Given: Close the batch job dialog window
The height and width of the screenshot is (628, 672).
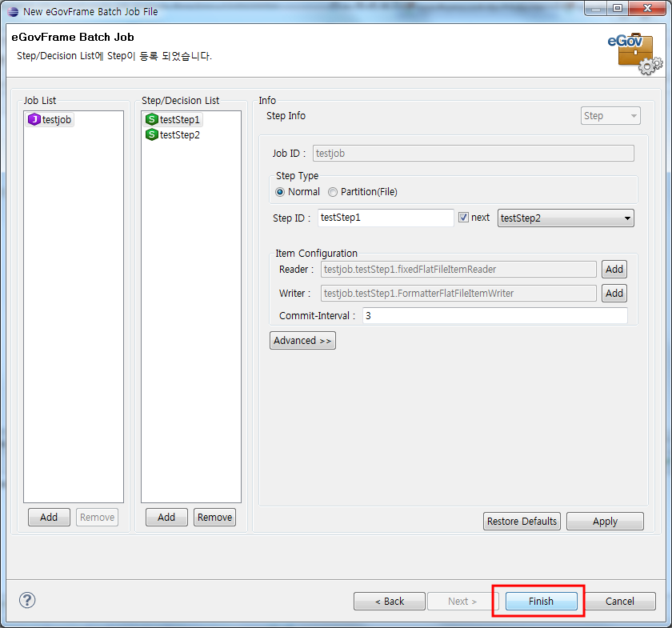Looking at the screenshot, I should (x=647, y=8).
